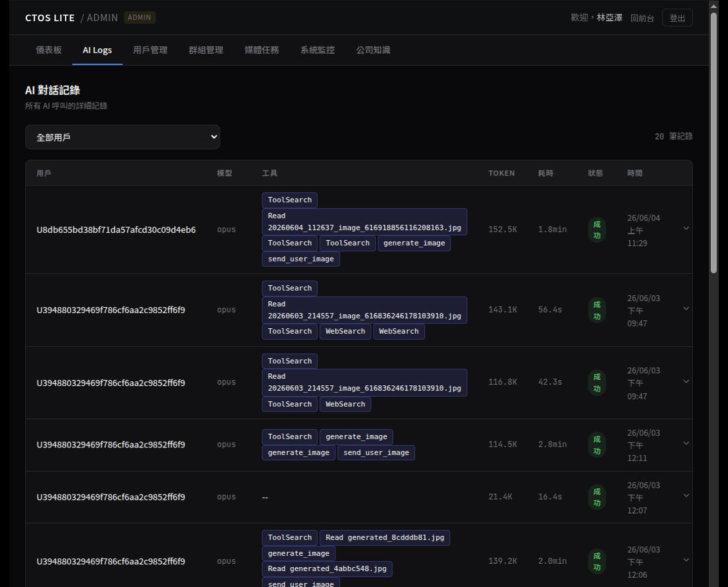This screenshot has height=587, width=728.
Task: Expand the 下午 12:07 log row
Action: tap(686, 496)
